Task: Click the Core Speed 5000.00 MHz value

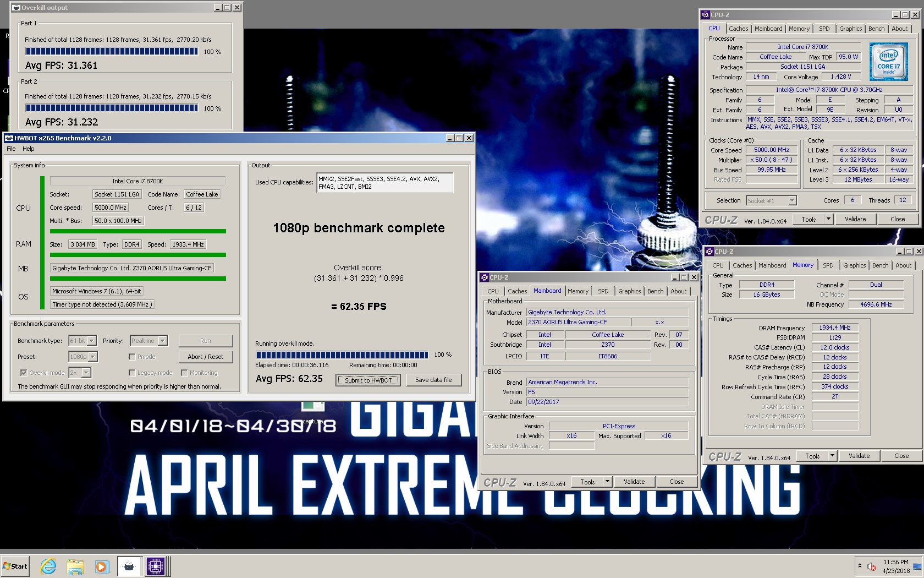Action: click(x=771, y=150)
